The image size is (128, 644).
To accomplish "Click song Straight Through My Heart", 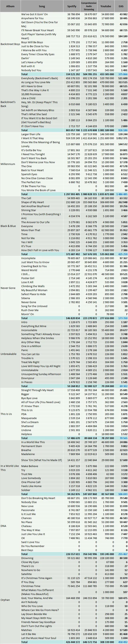I will 37,390.
